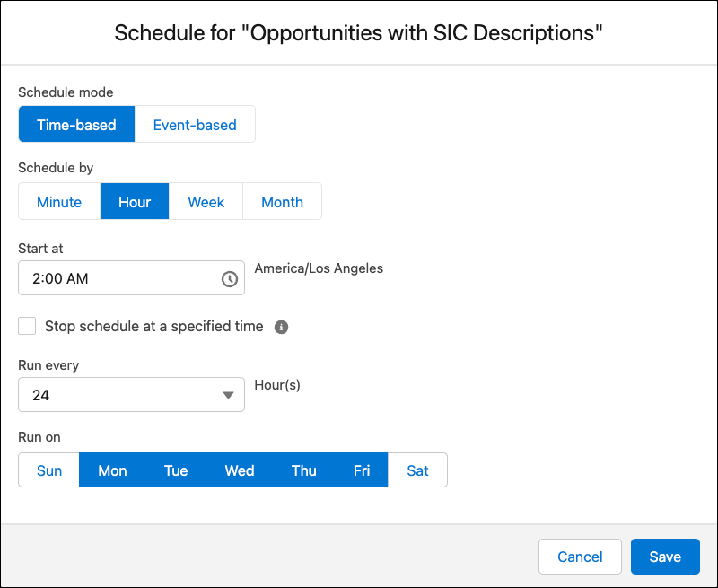Click the Run on label
This screenshot has width=718, height=588.
point(39,437)
